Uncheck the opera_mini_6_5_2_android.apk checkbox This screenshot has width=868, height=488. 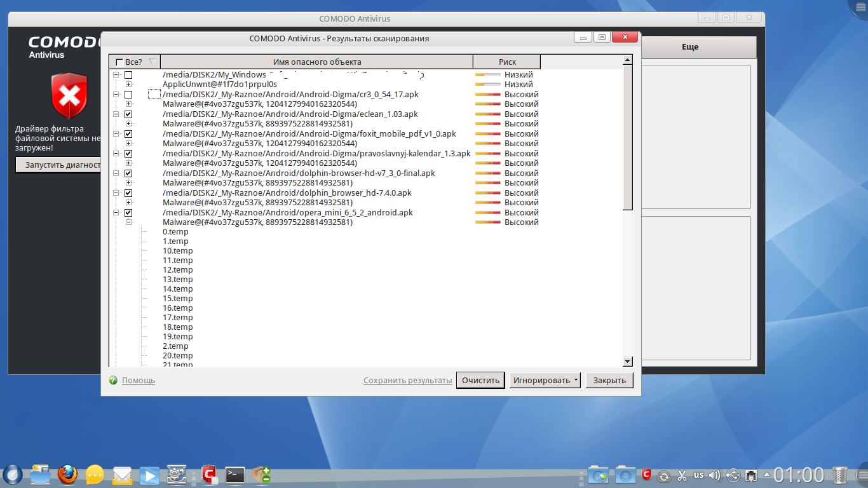[x=128, y=213]
